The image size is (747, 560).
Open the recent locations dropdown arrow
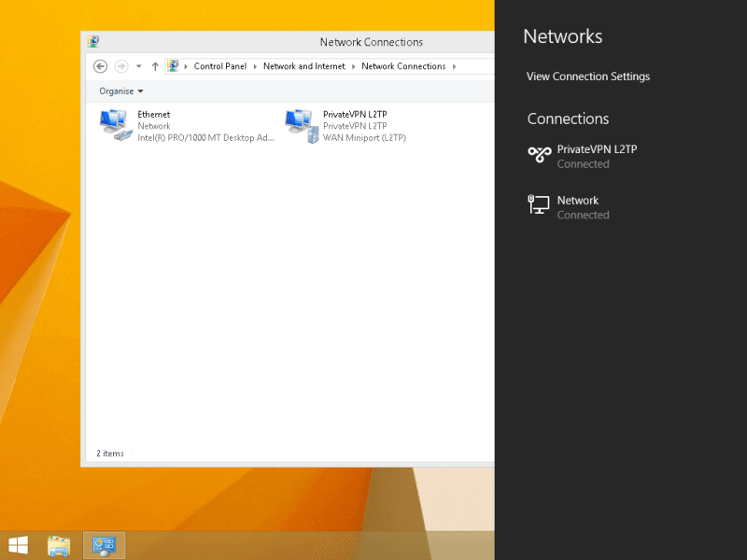pos(139,66)
